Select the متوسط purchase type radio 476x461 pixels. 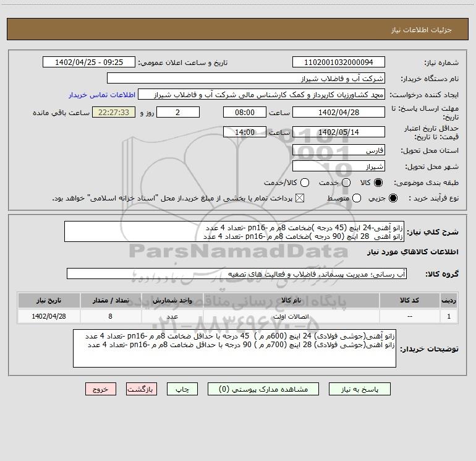click(x=357, y=198)
